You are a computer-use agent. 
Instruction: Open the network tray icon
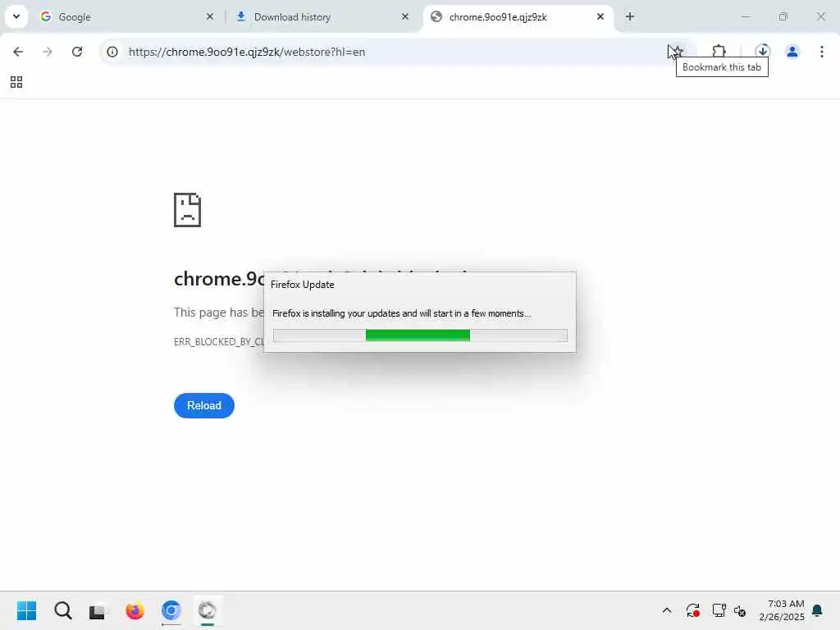click(x=719, y=610)
